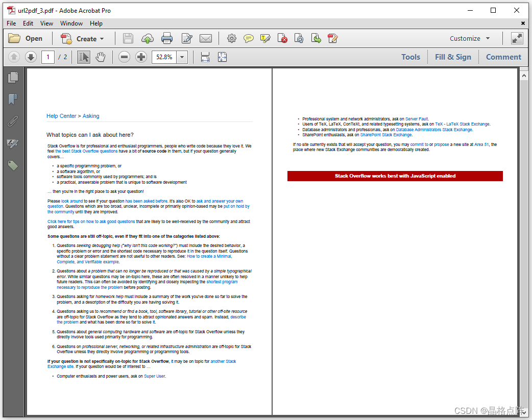
Task: Go to the next page arrow
Action: point(31,57)
